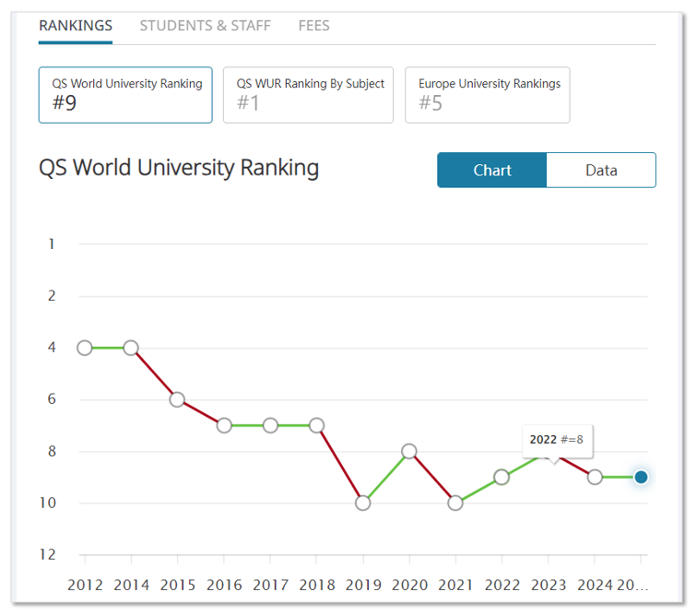Click the 'QS World University Ranking' chart heading
This screenshot has height=616, width=696.
point(179,169)
